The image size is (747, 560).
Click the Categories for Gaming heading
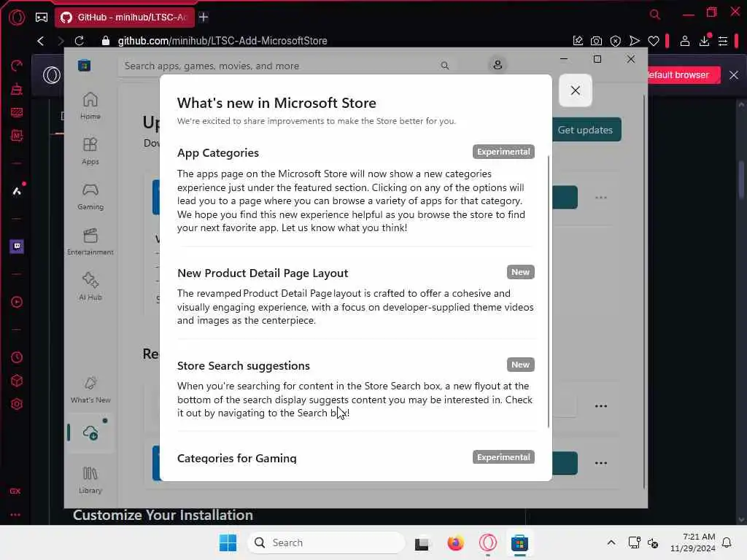pyautogui.click(x=237, y=458)
